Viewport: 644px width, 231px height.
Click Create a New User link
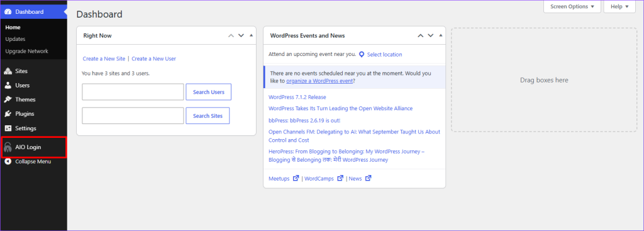pyautogui.click(x=153, y=59)
